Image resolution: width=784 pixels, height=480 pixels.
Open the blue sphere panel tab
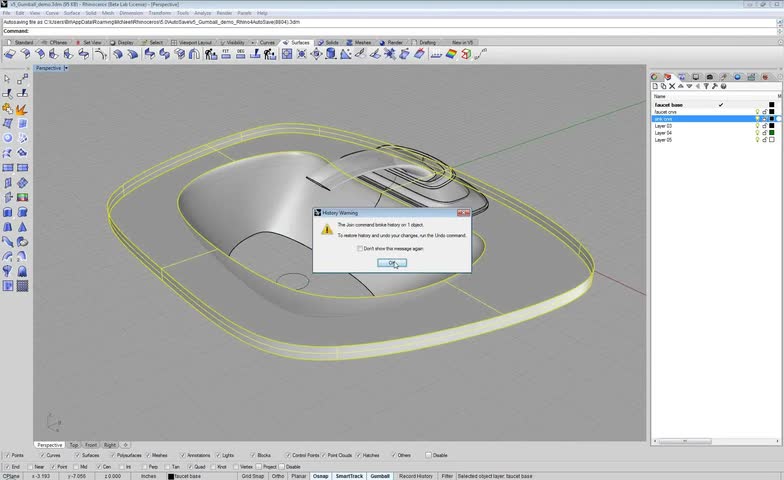coord(737,76)
